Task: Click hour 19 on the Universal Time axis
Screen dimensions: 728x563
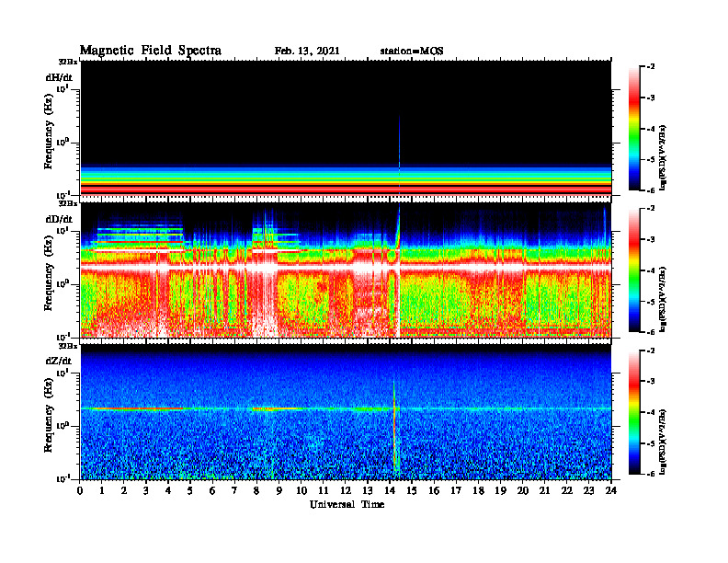Action: (x=500, y=490)
